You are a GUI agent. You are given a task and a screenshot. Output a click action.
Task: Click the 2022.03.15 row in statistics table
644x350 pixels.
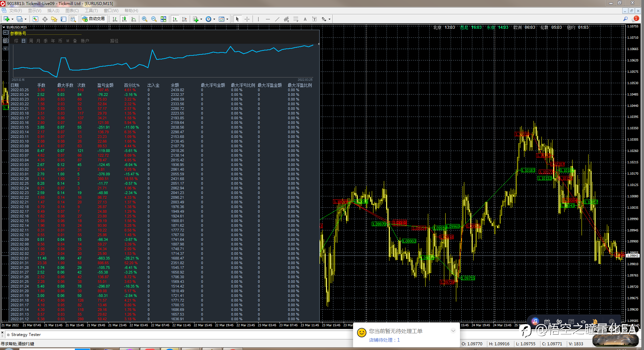(19, 127)
